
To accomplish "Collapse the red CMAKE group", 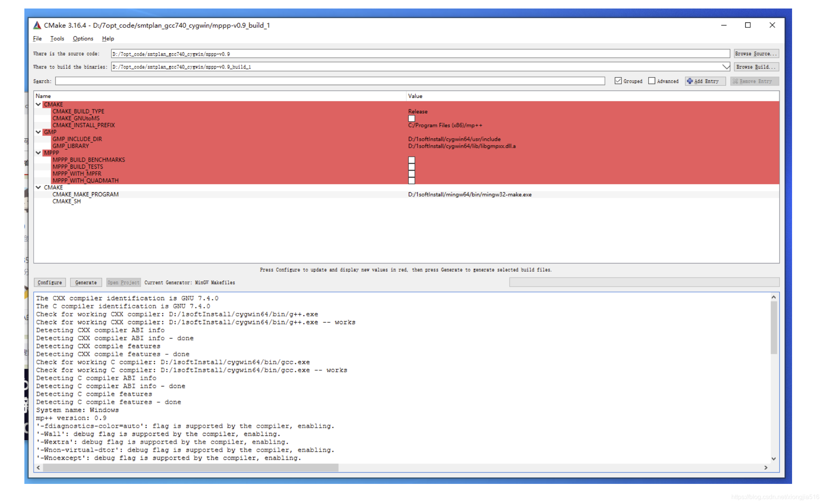I will (x=38, y=104).
